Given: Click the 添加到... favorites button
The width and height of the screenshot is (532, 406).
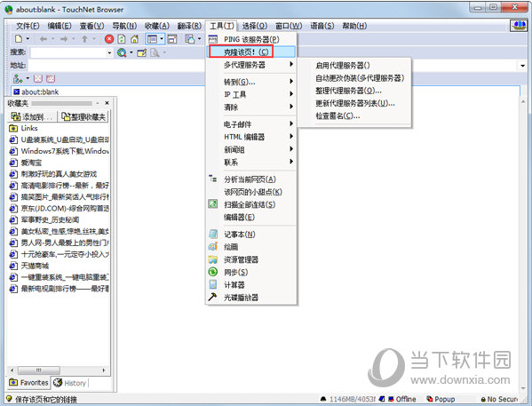Looking at the screenshot, I should pyautogui.click(x=33, y=116).
